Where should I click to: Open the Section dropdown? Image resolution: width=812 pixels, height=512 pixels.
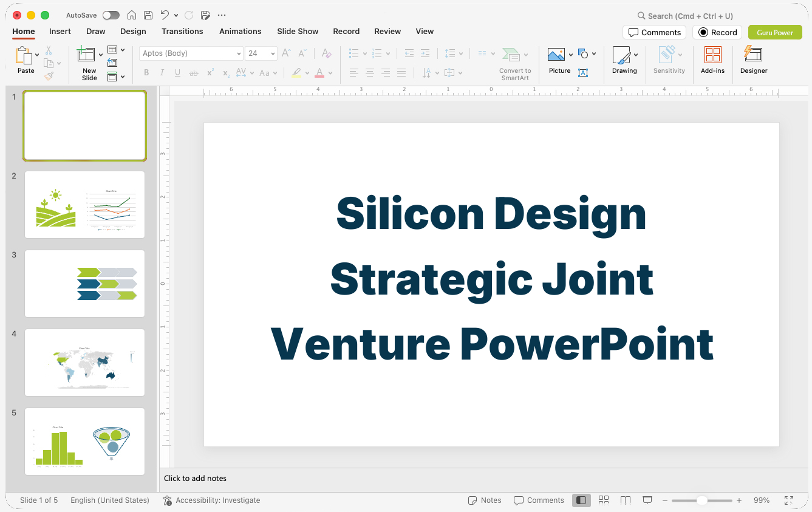(116, 77)
